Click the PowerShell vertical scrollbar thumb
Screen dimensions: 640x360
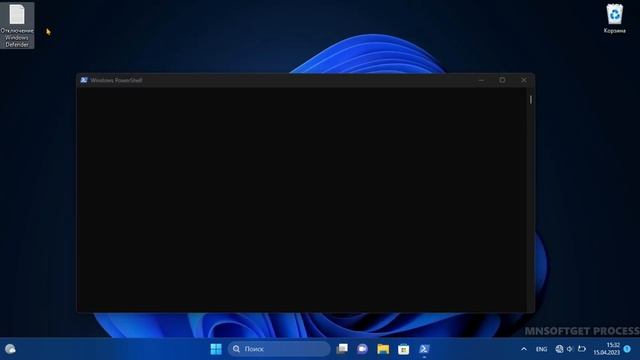[531, 99]
